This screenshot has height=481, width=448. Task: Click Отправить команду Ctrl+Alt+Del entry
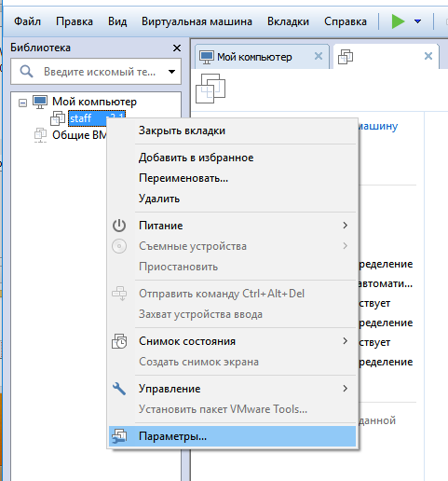pyautogui.click(x=232, y=294)
